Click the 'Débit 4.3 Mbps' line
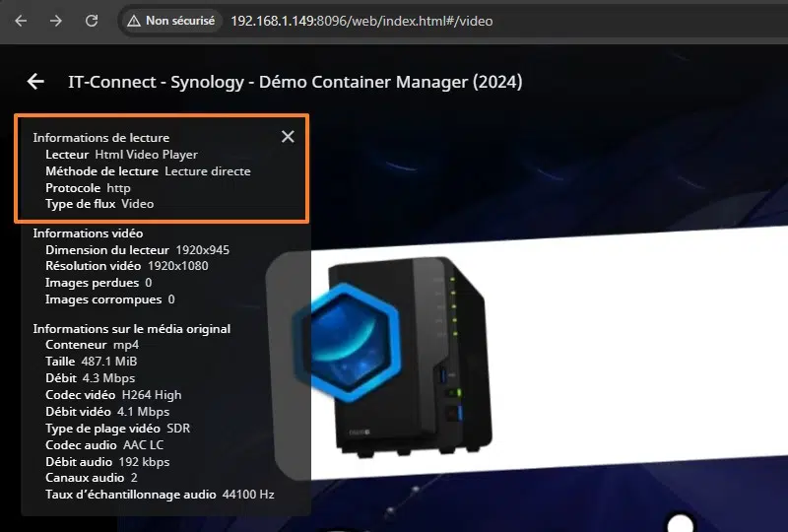The image size is (788, 532). point(91,378)
